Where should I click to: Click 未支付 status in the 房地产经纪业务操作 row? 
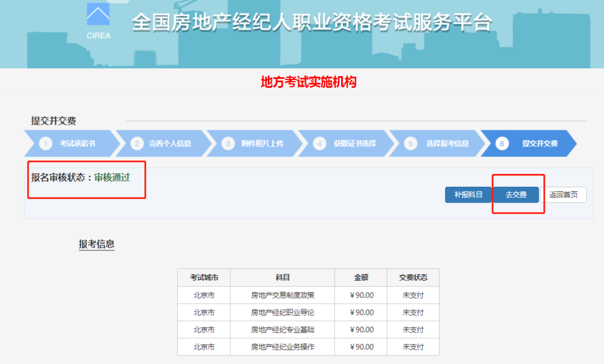[x=413, y=347]
